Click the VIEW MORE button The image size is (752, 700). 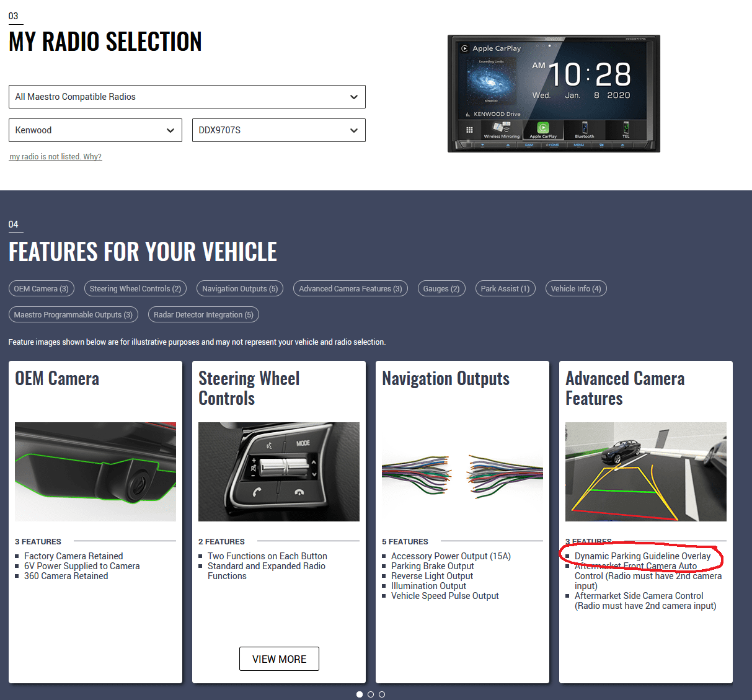point(279,659)
